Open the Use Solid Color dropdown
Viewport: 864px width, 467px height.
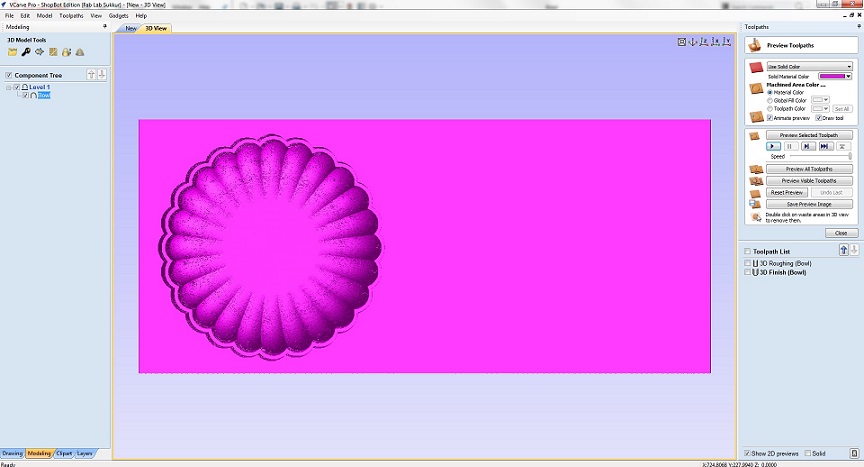pos(809,66)
